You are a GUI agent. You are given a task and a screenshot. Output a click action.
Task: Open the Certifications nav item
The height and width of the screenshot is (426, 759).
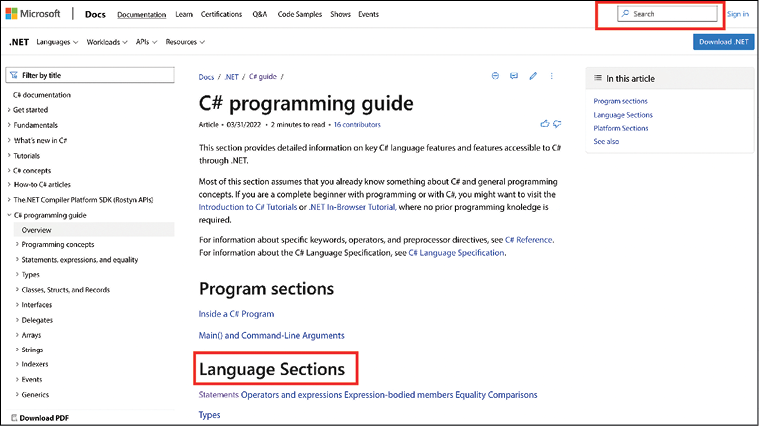[221, 15]
